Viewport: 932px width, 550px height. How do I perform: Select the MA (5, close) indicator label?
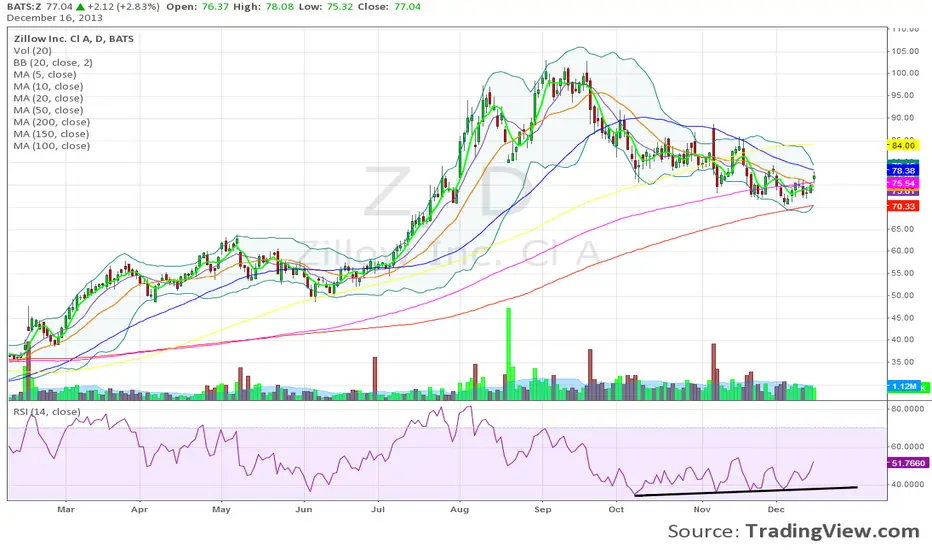tap(45, 74)
